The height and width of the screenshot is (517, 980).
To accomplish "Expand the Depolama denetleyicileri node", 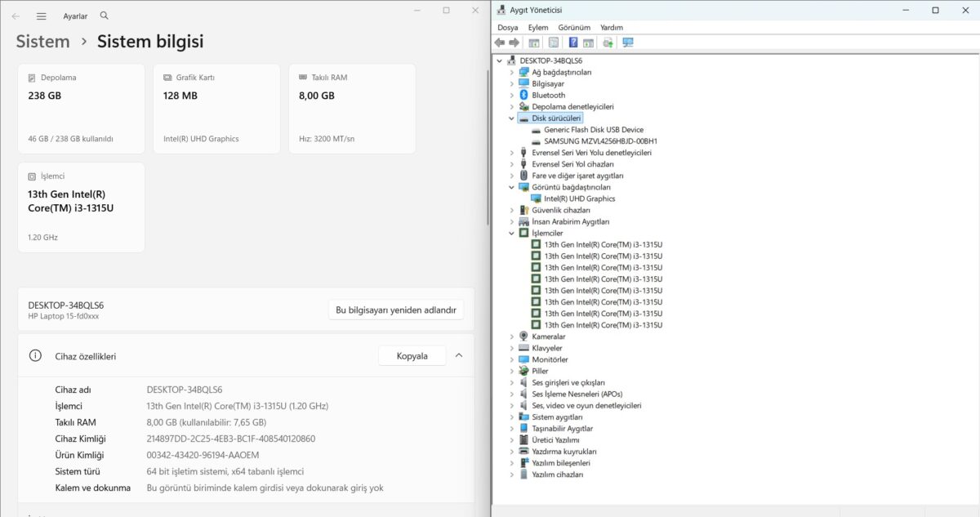I will 512,106.
